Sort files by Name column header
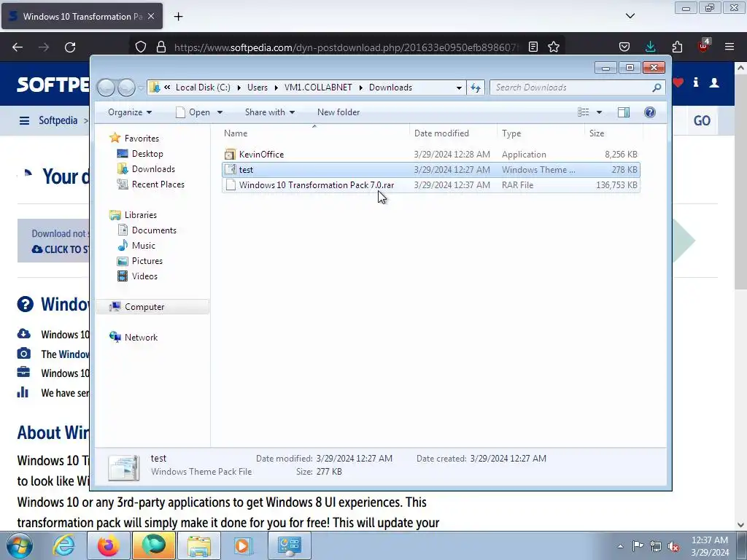Viewport: 747px width, 560px height. pyautogui.click(x=314, y=133)
